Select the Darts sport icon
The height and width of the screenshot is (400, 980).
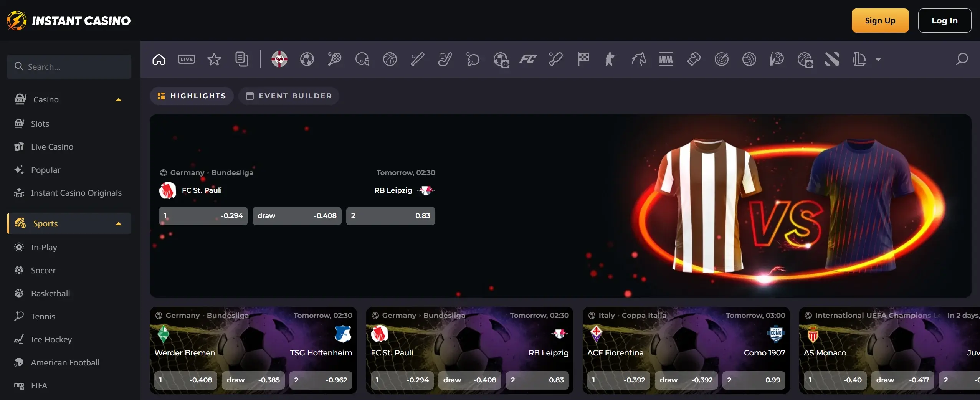722,60
